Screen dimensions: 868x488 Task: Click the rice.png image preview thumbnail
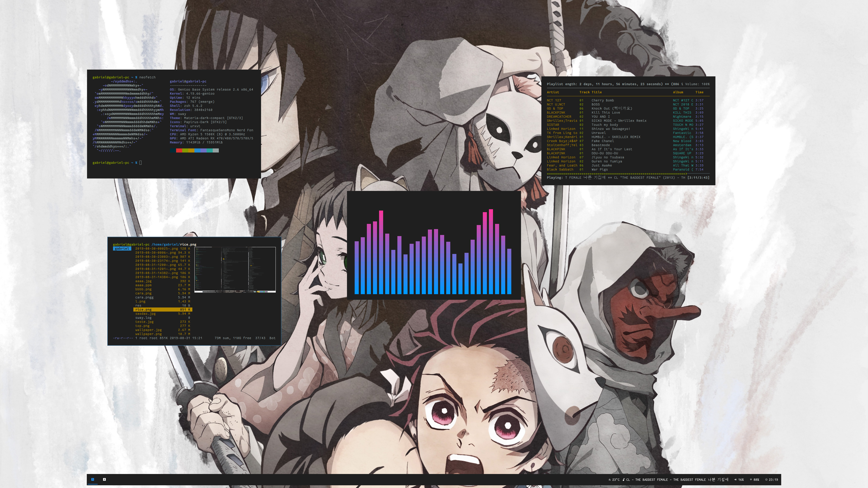pos(235,270)
